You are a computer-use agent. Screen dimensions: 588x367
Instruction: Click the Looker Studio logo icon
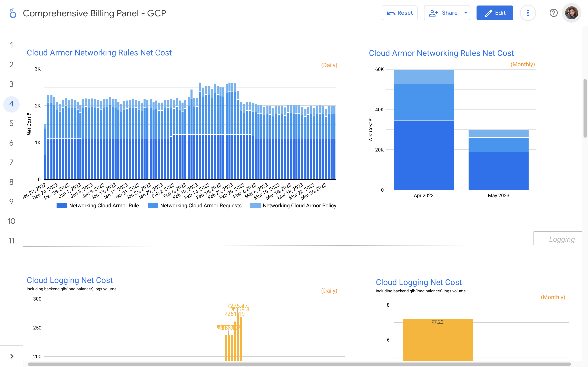pos(13,13)
